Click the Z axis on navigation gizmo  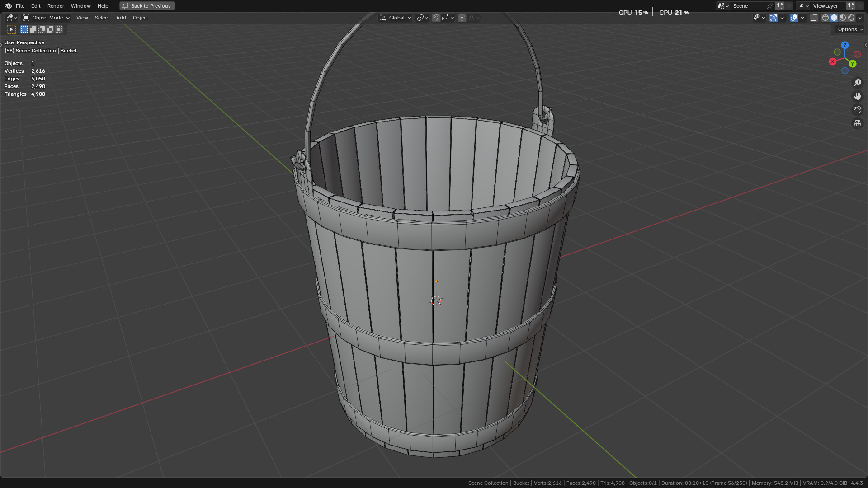click(x=845, y=45)
